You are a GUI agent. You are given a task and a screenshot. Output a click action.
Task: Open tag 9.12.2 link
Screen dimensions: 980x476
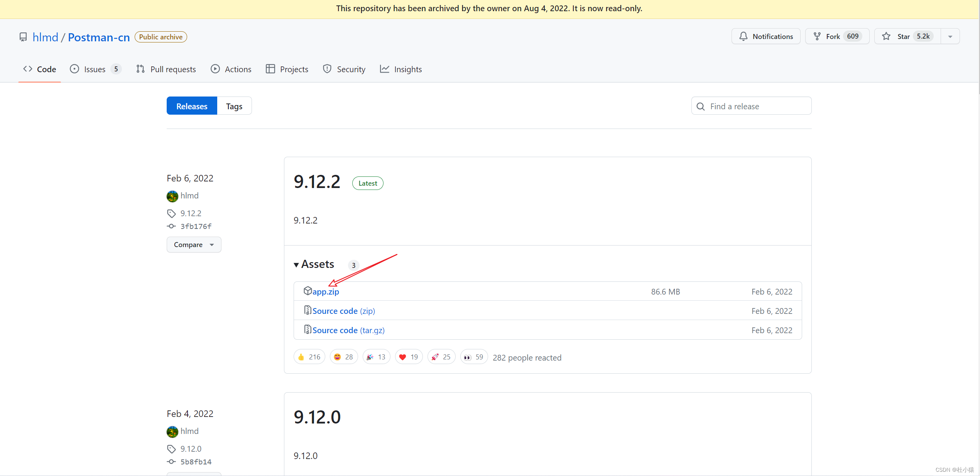[x=191, y=213]
